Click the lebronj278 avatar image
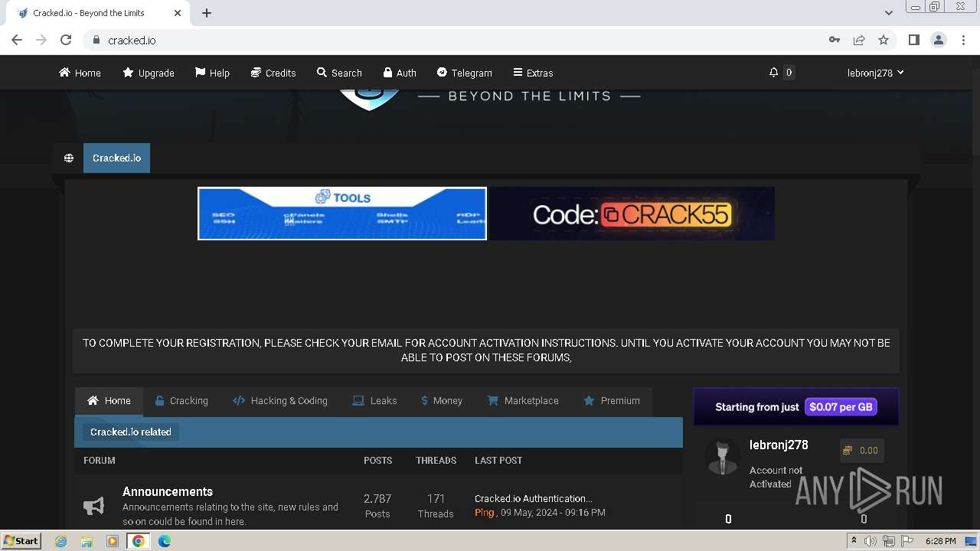980x551 pixels. click(722, 457)
